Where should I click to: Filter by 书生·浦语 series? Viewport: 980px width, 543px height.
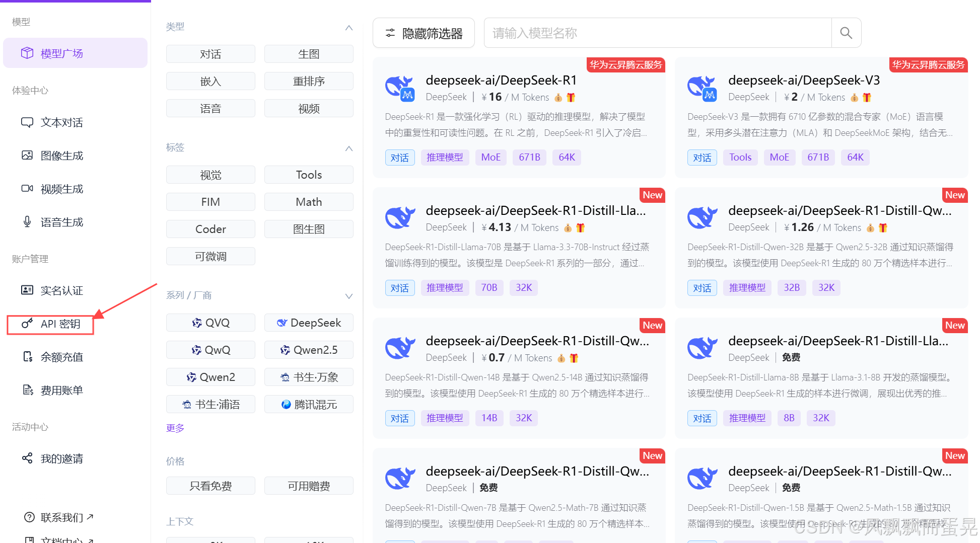(211, 404)
